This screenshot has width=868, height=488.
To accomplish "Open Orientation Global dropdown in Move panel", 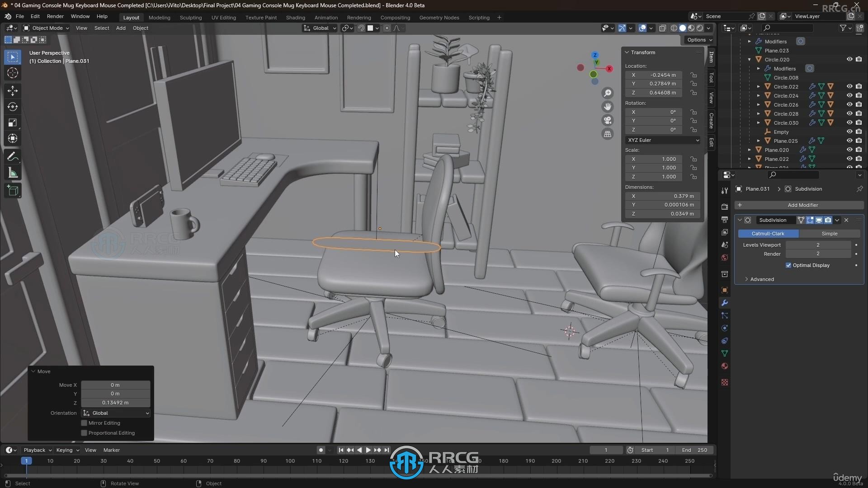I will coord(116,413).
